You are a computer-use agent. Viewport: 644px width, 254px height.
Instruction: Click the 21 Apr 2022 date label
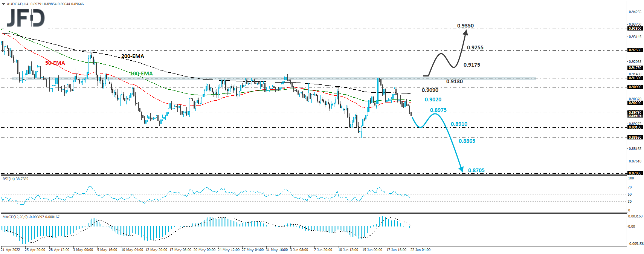click(11, 250)
